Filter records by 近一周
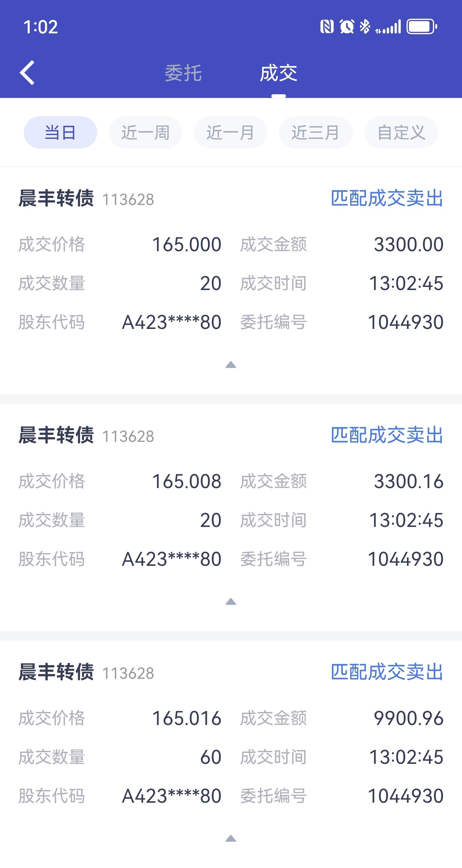The width and height of the screenshot is (462, 868). pos(146,132)
